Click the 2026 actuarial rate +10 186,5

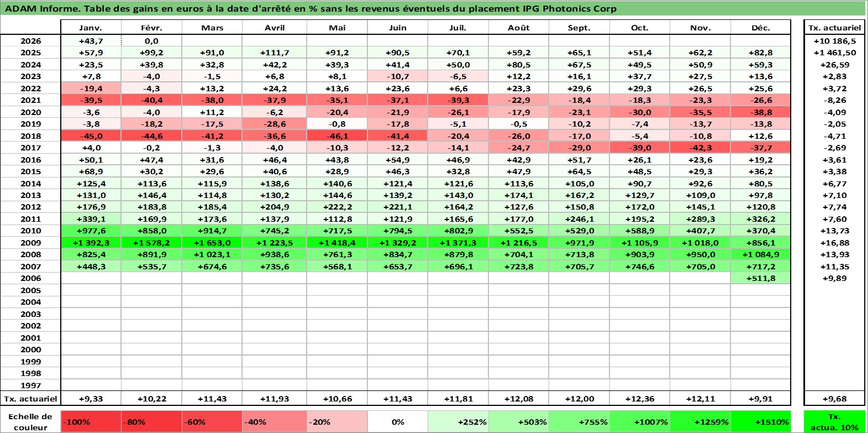point(834,41)
